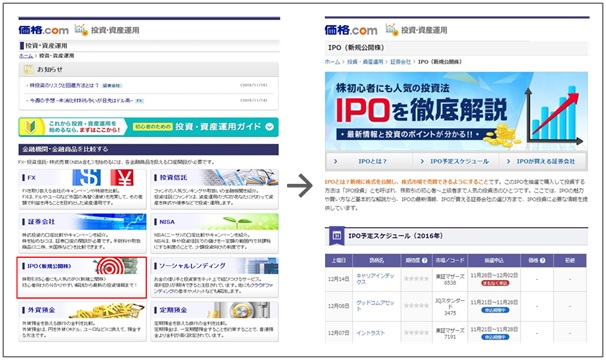Click the star rating in the イントラスト row
This screenshot has height=360, width=606.
click(x=416, y=333)
